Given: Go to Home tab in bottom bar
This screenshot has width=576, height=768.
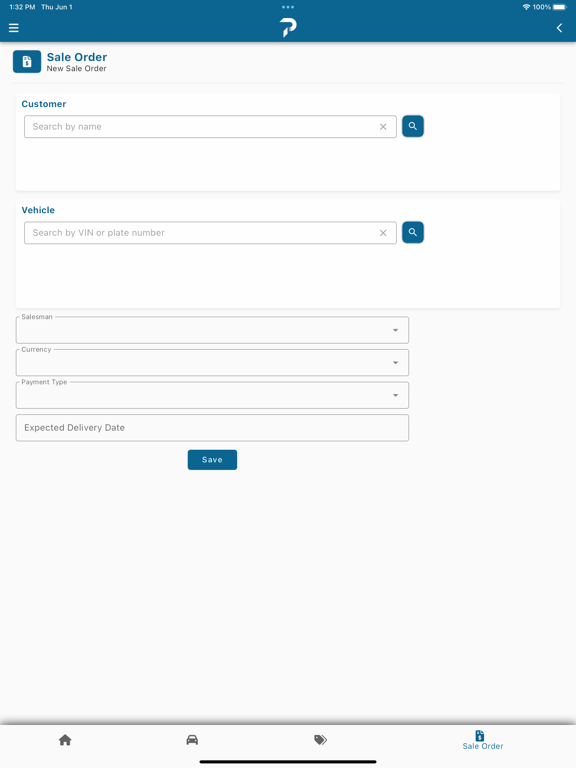Looking at the screenshot, I should coord(65,740).
